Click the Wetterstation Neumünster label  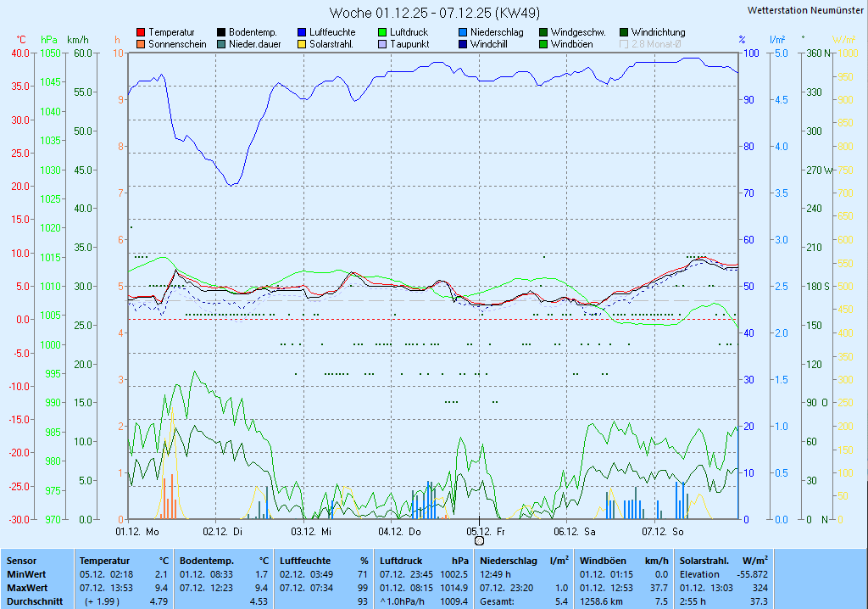tap(805, 10)
